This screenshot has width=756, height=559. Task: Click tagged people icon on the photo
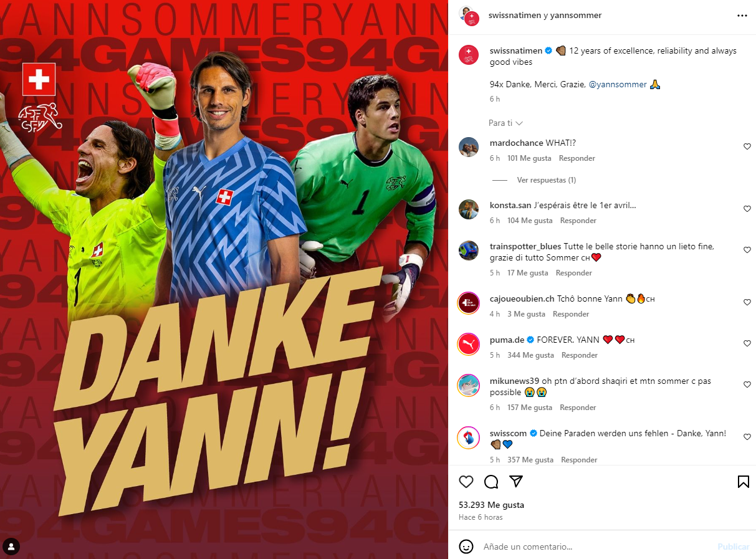click(x=11, y=547)
